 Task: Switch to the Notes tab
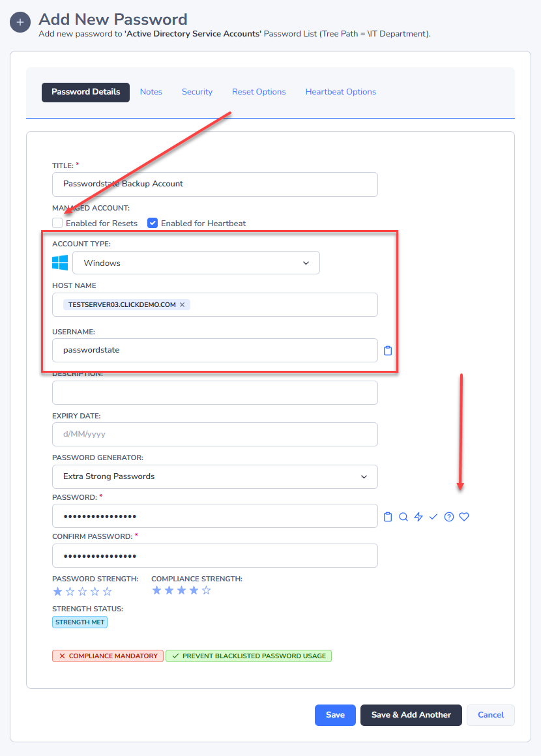click(151, 92)
